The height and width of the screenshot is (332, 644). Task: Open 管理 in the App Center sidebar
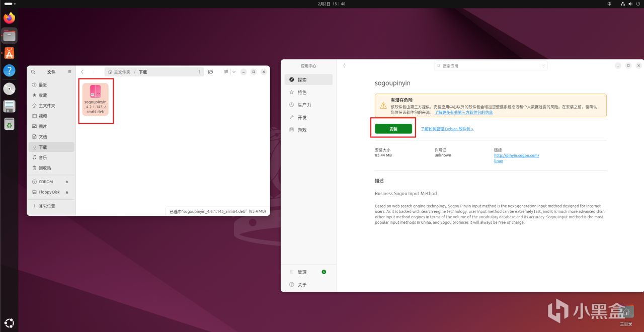pos(308,272)
